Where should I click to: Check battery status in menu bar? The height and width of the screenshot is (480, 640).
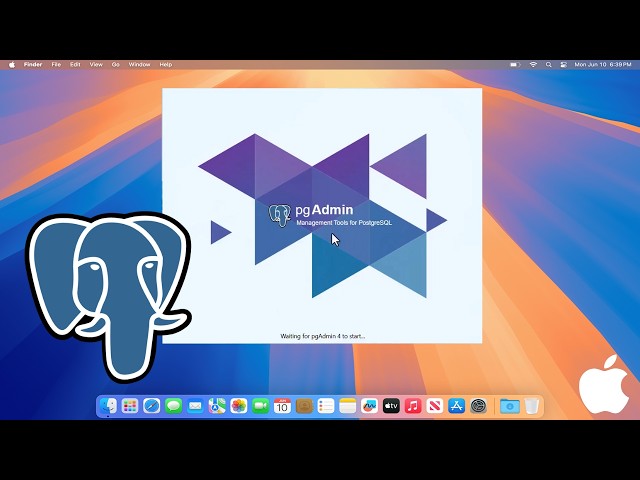[515, 64]
